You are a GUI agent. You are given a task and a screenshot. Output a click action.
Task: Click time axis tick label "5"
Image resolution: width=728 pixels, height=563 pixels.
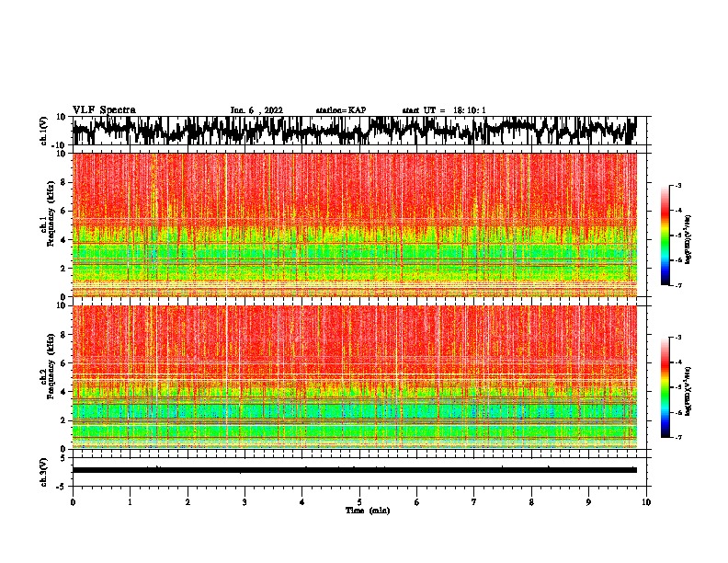click(359, 502)
